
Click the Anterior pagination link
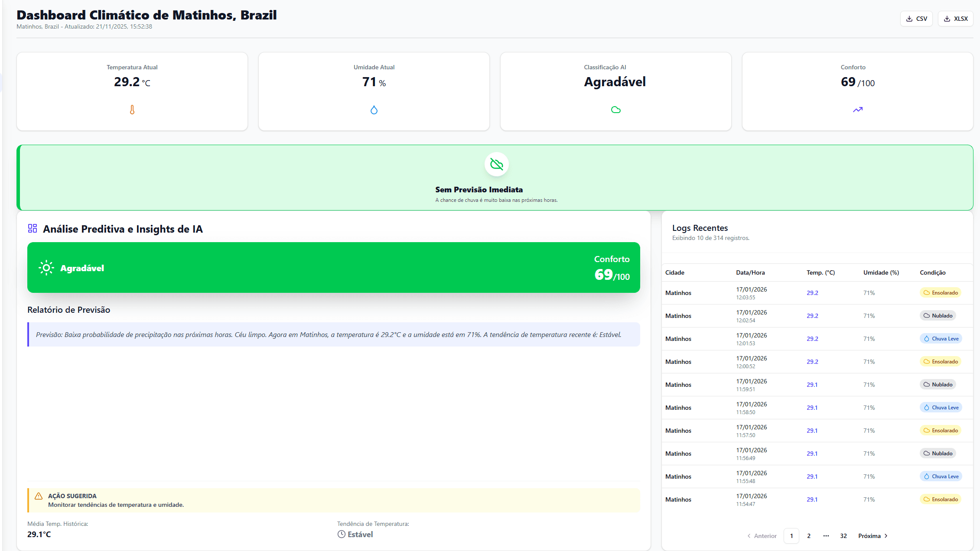pyautogui.click(x=762, y=536)
